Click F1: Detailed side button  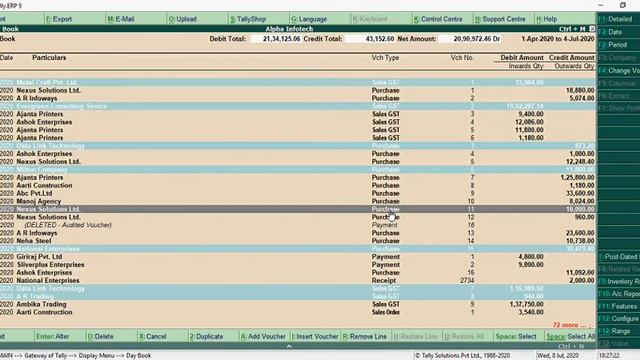pos(618,19)
